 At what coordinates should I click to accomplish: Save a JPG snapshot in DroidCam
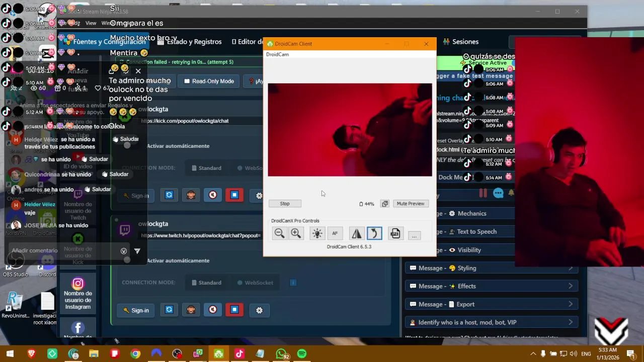(x=395, y=233)
